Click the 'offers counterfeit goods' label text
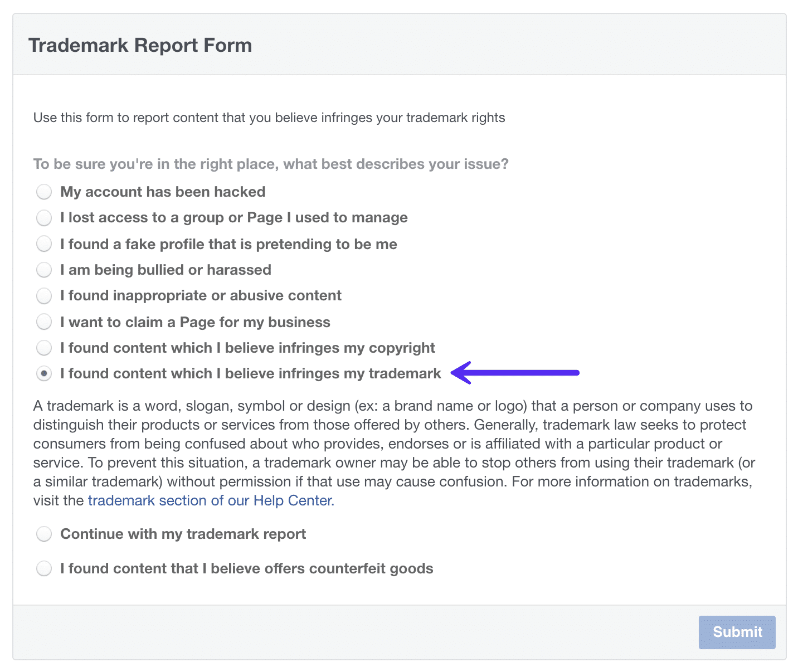The image size is (798, 672). (x=246, y=569)
